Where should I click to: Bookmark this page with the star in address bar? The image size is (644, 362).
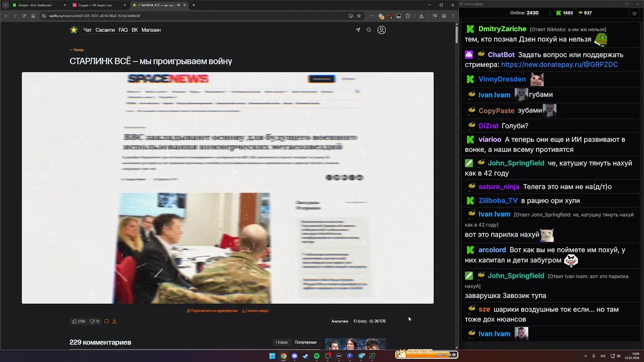(x=359, y=16)
